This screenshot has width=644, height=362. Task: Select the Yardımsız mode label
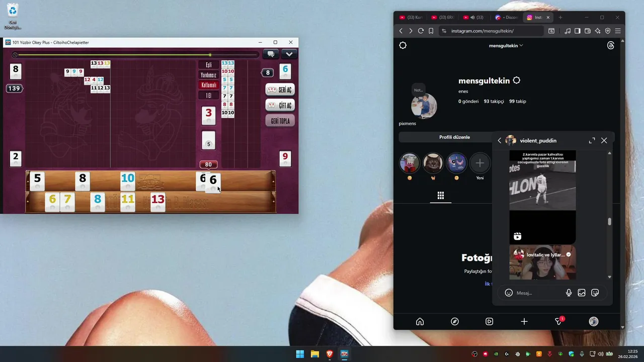tap(208, 75)
